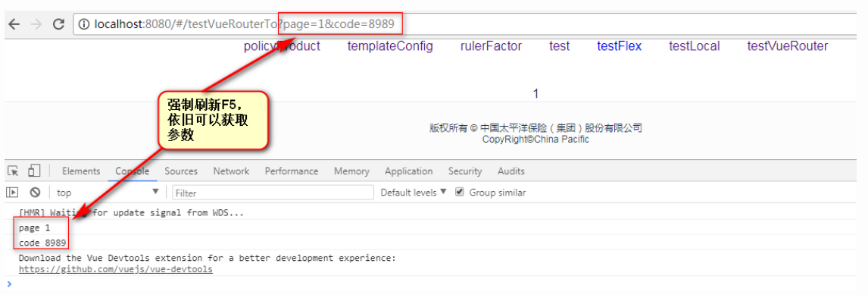This screenshot has height=295, width=868.
Task: Click the console Filter field
Action: tap(273, 193)
